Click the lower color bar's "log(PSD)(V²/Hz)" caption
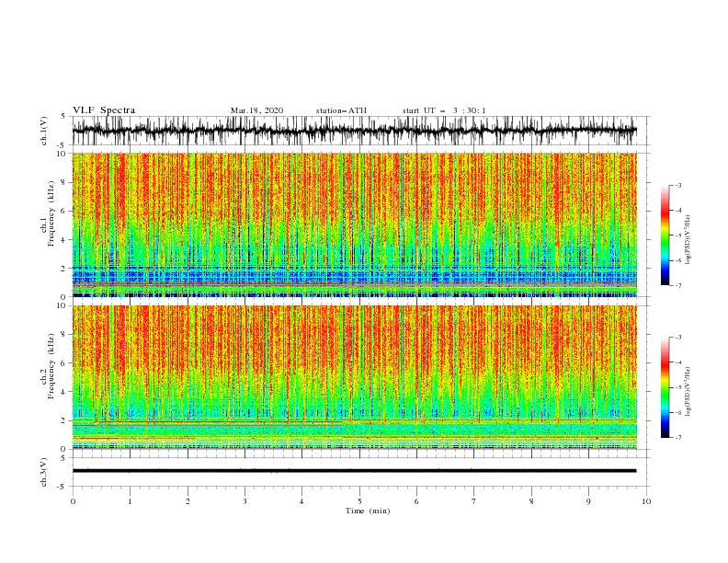This screenshot has height=563, width=728. (688, 392)
